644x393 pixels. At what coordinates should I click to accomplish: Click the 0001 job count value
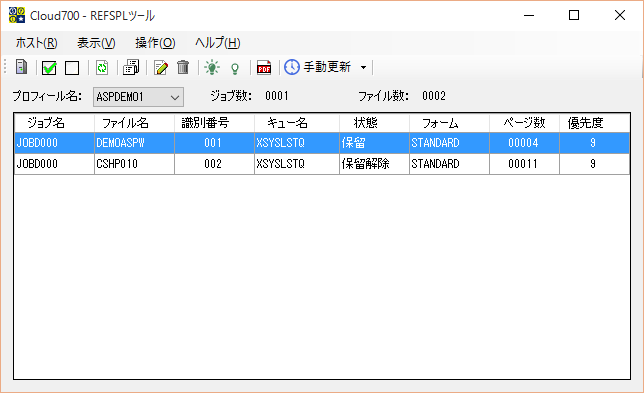[277, 96]
